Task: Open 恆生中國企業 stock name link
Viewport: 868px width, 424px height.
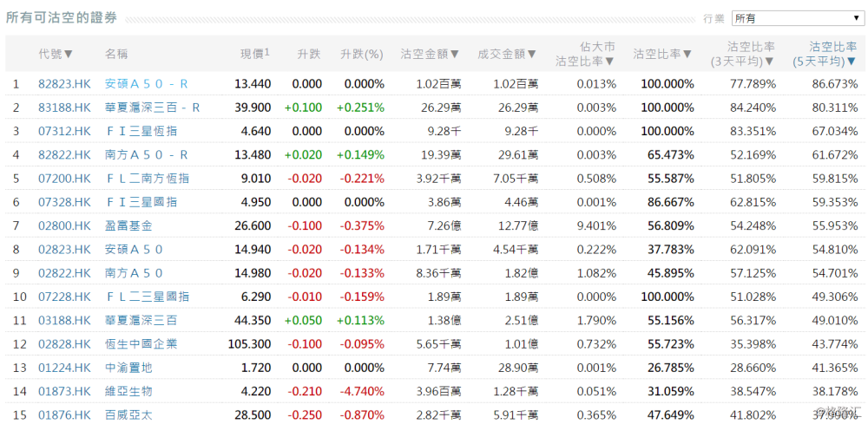Action: pos(141,343)
